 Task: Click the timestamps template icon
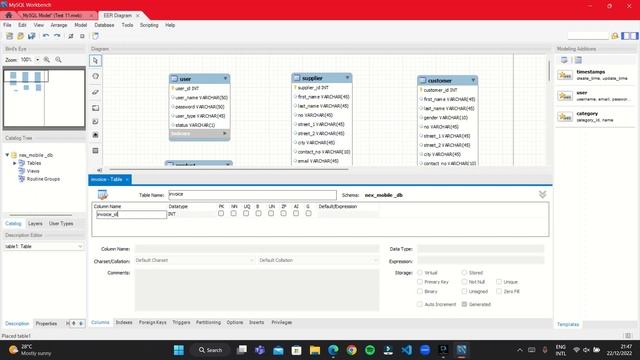(565, 75)
